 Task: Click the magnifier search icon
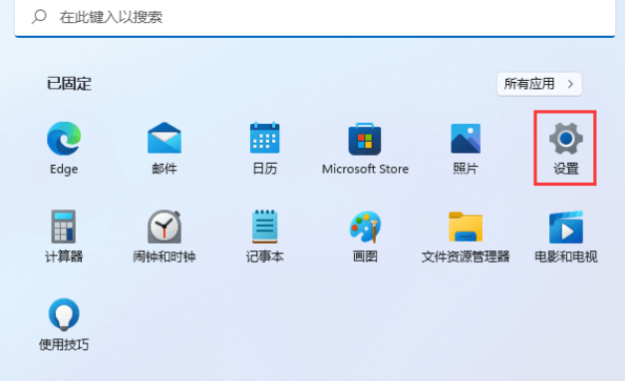click(x=39, y=17)
